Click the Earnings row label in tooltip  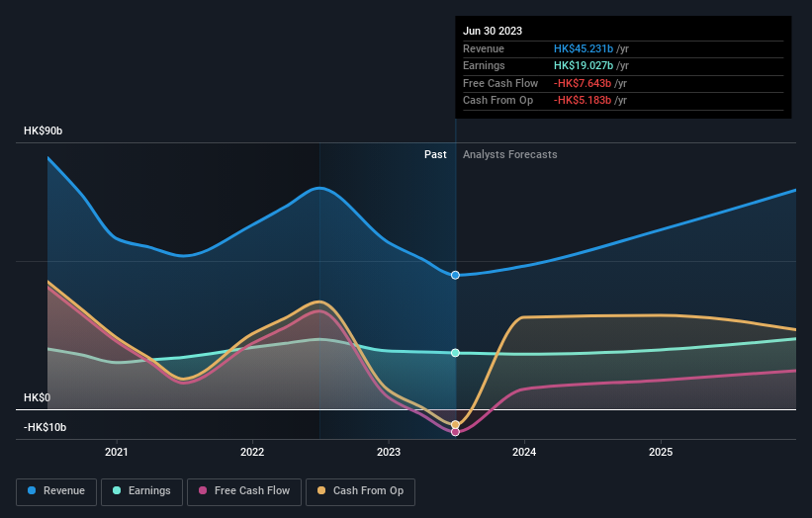pyautogui.click(x=484, y=65)
